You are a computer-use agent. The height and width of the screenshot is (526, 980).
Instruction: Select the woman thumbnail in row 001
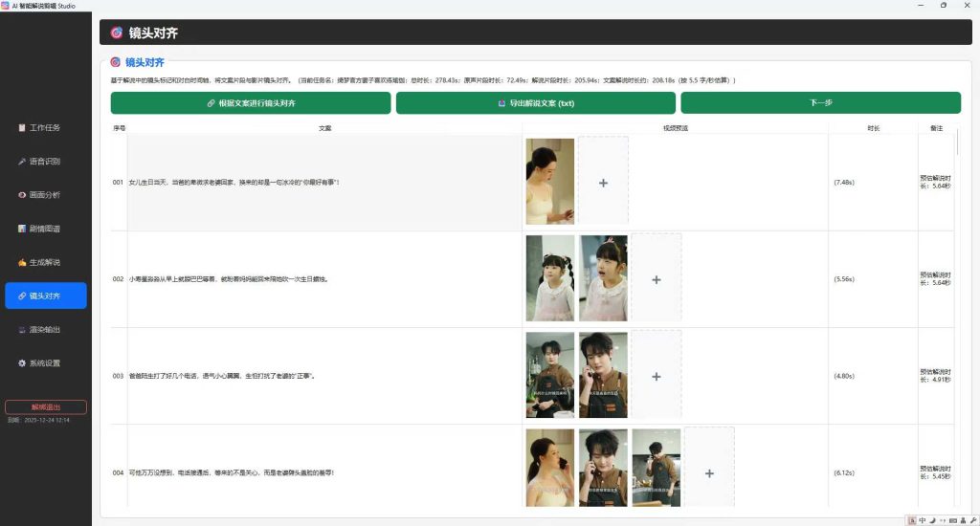tap(550, 182)
